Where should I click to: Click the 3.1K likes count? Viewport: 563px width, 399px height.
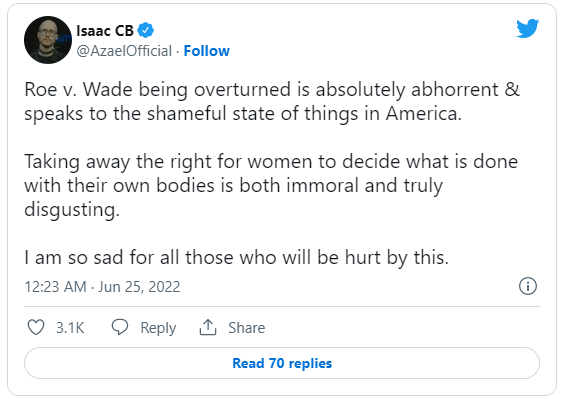point(70,328)
